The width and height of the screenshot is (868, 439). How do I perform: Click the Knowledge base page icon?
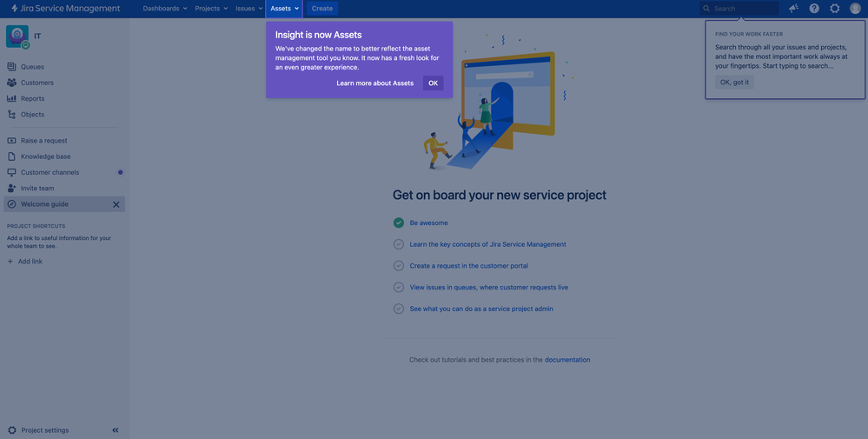tap(11, 156)
